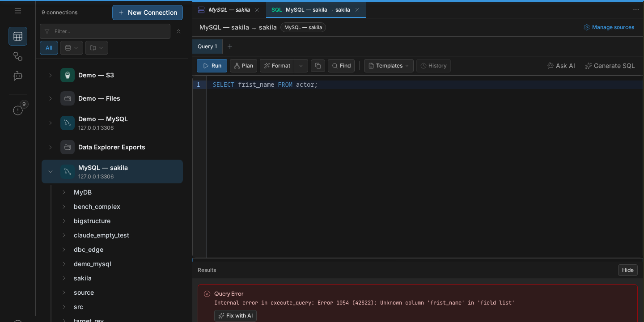Select the src schema
Image resolution: width=644 pixels, height=322 pixels.
78,307
